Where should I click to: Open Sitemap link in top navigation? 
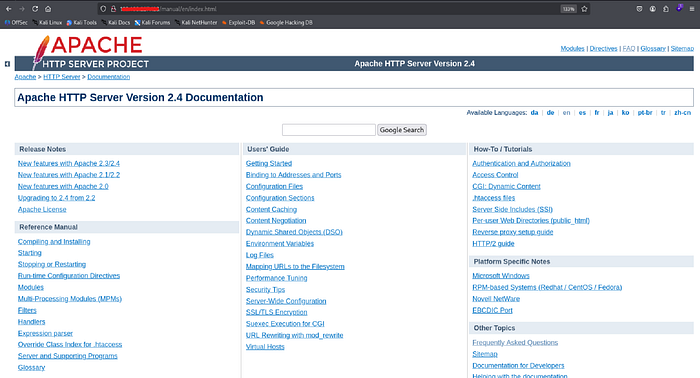click(682, 48)
